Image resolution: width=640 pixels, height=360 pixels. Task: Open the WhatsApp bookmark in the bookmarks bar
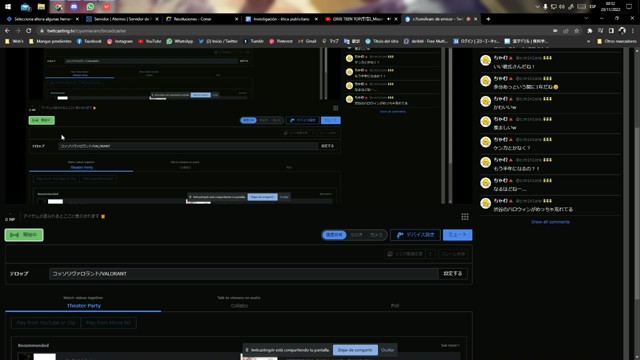click(x=180, y=41)
